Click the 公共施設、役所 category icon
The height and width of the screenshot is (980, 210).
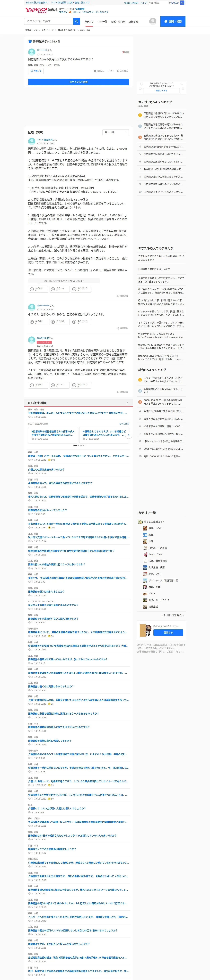click(145, 567)
